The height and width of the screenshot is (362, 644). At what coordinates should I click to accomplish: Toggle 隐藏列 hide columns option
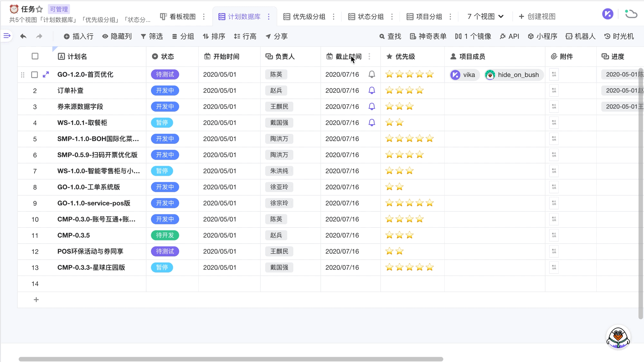click(x=117, y=36)
